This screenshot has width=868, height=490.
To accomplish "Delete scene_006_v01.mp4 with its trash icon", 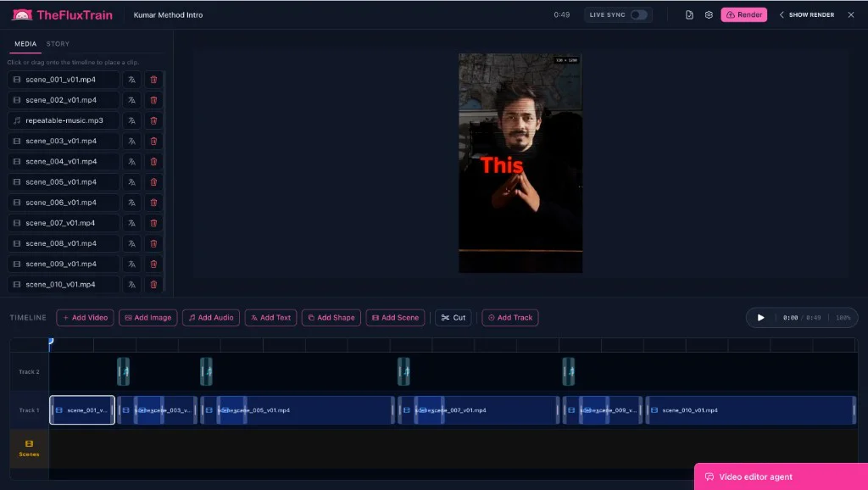I will point(154,203).
